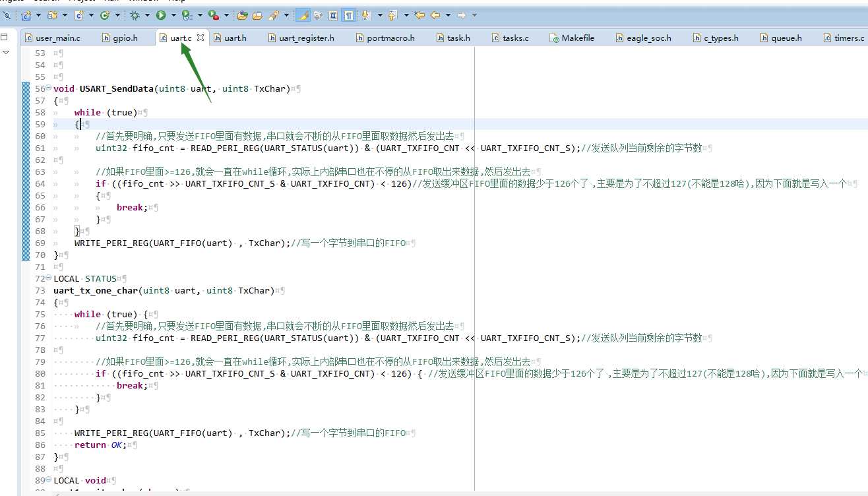Viewport: 868px width, 496px height.
Task: Toggle Block Selection Mode
Action: pyautogui.click(x=333, y=15)
